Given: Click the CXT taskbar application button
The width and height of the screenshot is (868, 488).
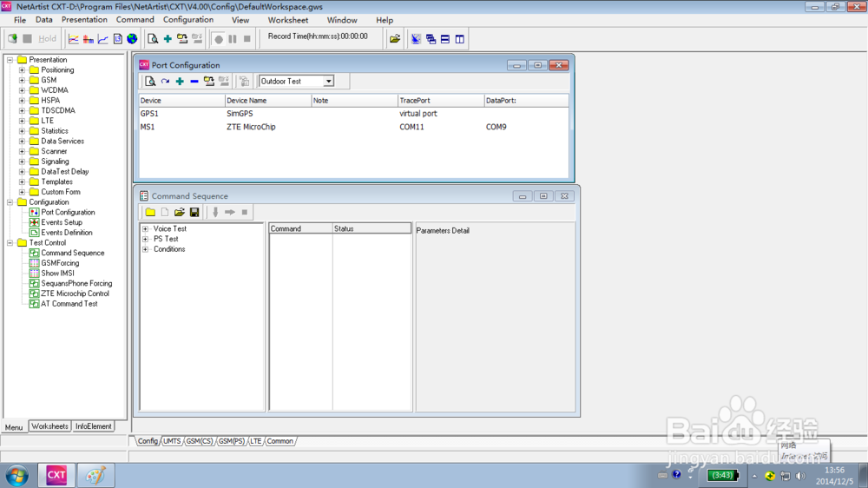Looking at the screenshot, I should pos(56,475).
